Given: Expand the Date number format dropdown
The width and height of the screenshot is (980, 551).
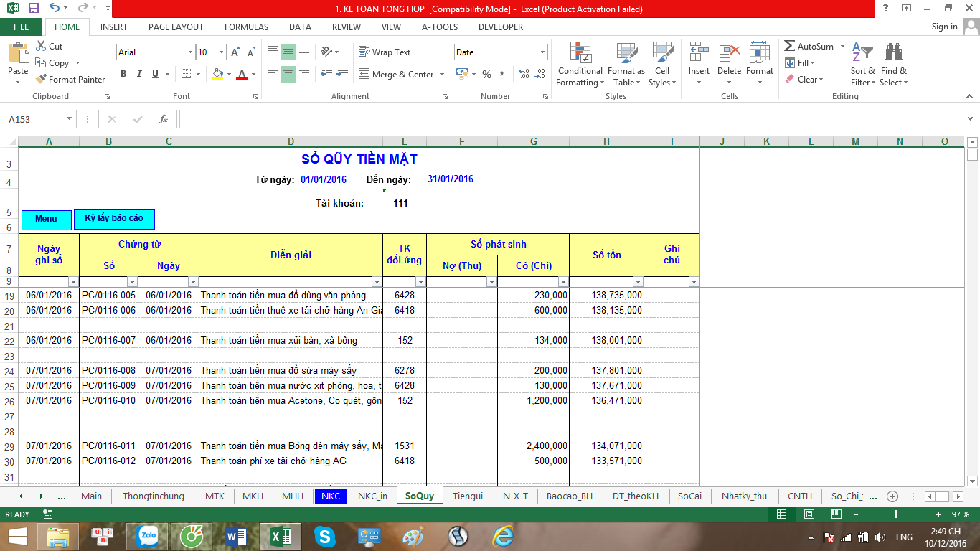Looking at the screenshot, I should (x=542, y=52).
